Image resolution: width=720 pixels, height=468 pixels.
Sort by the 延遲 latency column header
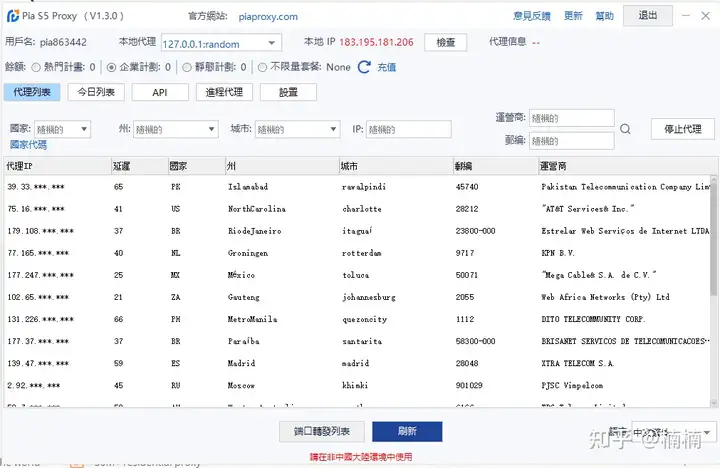(140, 166)
